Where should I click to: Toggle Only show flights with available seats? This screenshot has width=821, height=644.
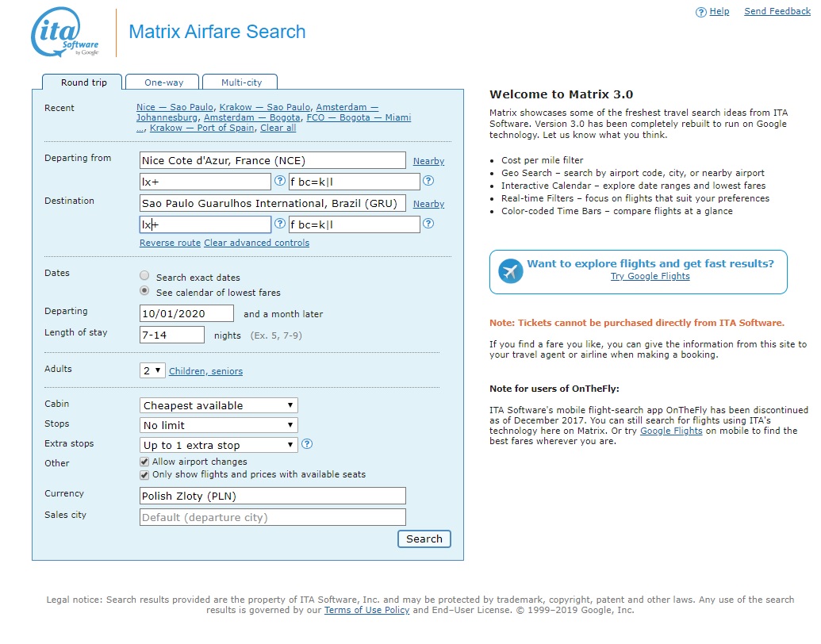click(x=144, y=475)
